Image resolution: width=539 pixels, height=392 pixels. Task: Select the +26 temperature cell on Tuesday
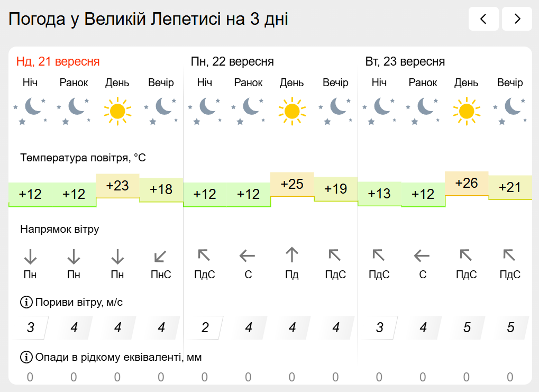pyautogui.click(x=467, y=183)
